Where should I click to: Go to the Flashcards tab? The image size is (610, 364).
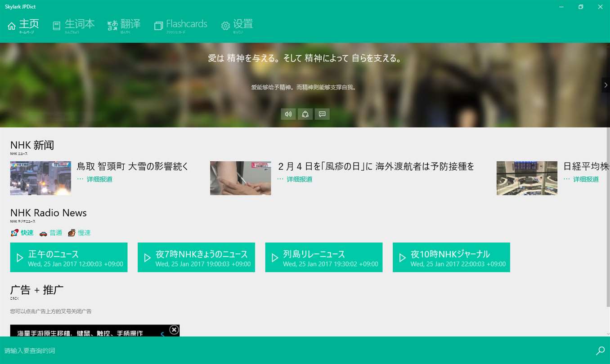click(x=181, y=25)
